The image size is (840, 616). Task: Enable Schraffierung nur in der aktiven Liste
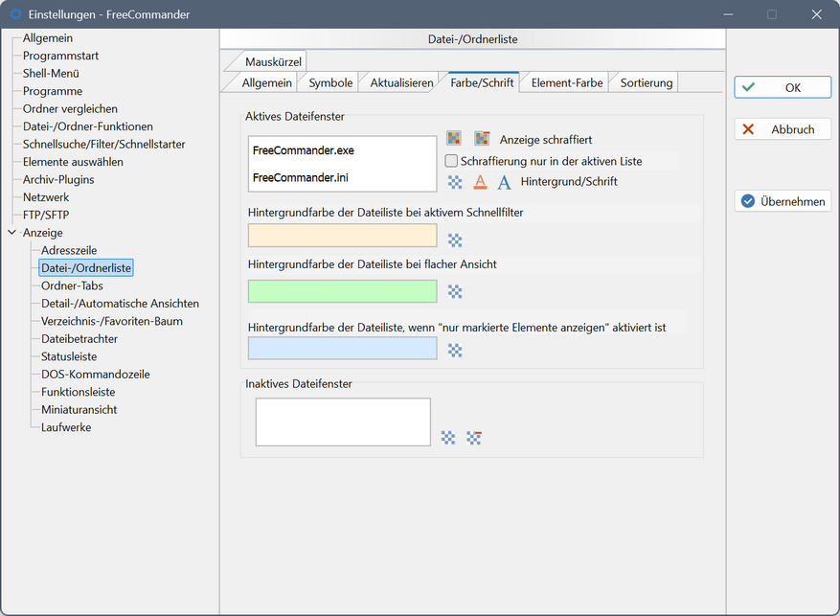[452, 161]
